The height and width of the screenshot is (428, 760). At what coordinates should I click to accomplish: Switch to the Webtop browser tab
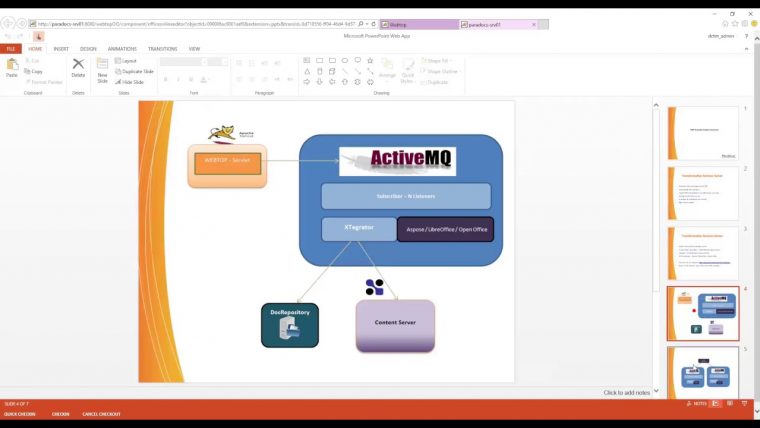(419, 24)
